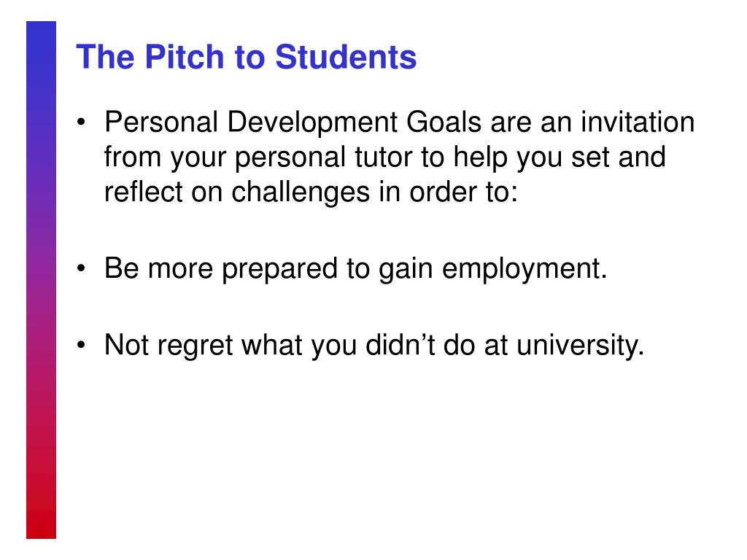
Task: Click the word 'regret' in the last bullet
Action: click(195, 345)
